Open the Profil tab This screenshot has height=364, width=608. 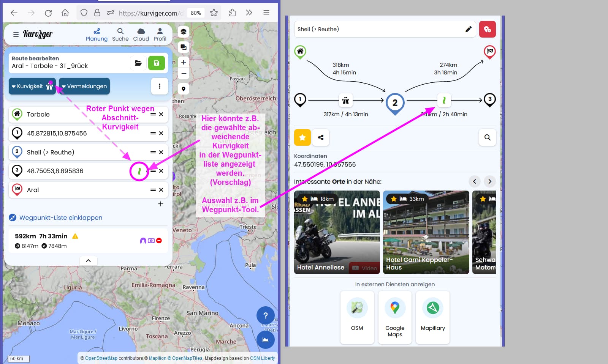pos(160,35)
